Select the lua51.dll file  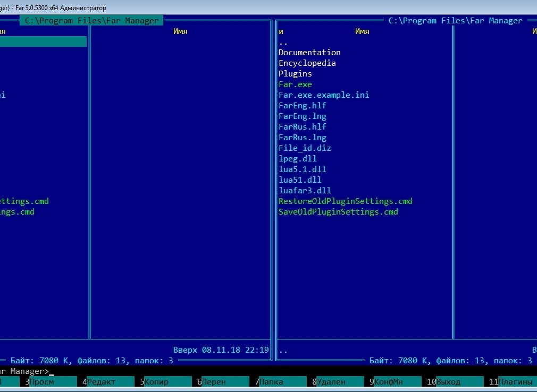click(300, 180)
